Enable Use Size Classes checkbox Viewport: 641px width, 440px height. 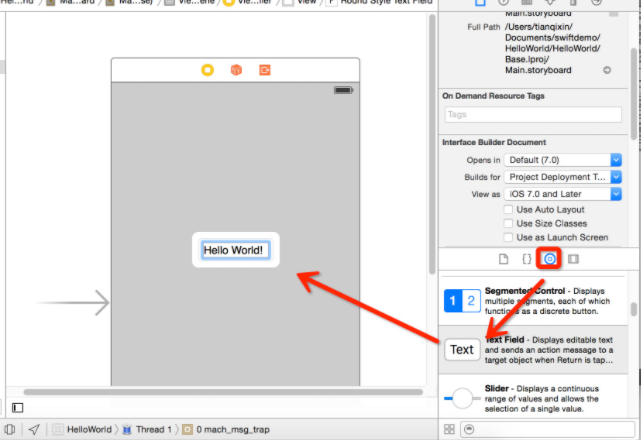click(508, 223)
